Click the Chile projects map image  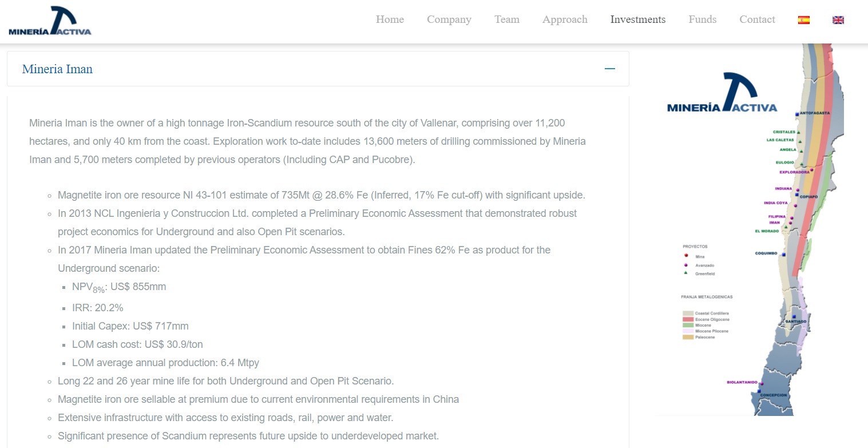tap(750, 230)
